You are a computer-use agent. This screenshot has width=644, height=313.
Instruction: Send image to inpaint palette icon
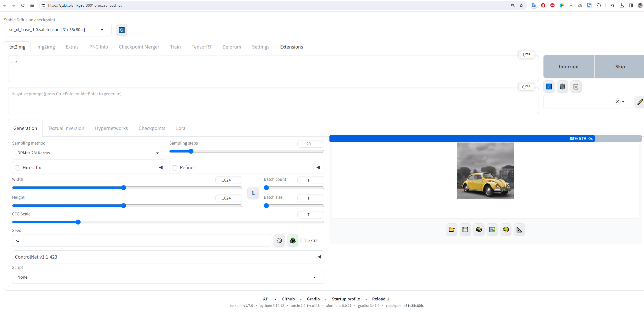506,230
